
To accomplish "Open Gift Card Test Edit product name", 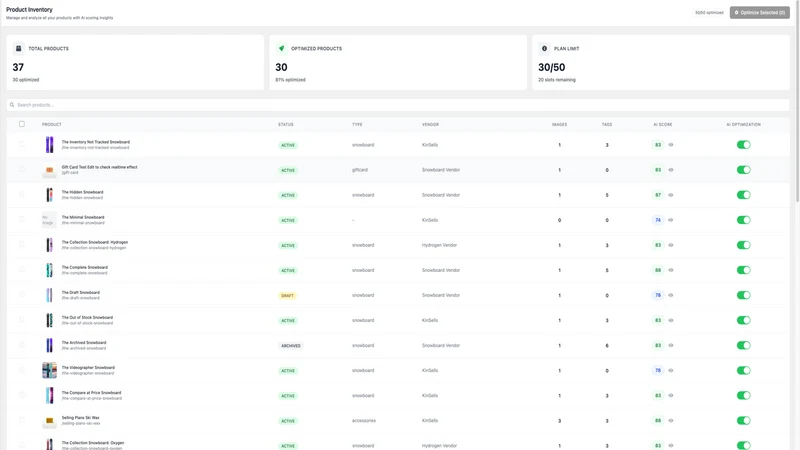I will [99, 167].
